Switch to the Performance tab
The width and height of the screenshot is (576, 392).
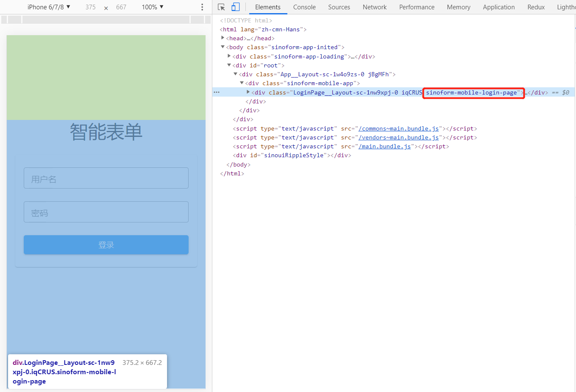[x=417, y=7]
